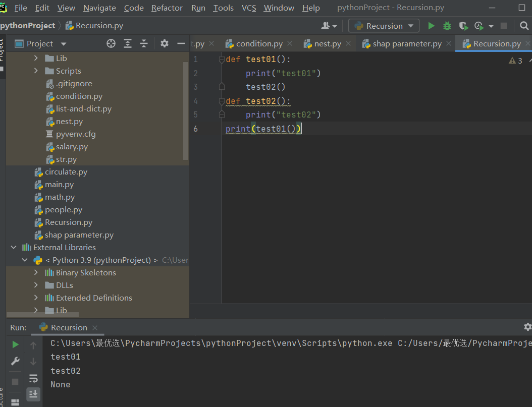This screenshot has width=532, height=407.
Task: Open Run panel settings gear
Action: click(x=527, y=327)
